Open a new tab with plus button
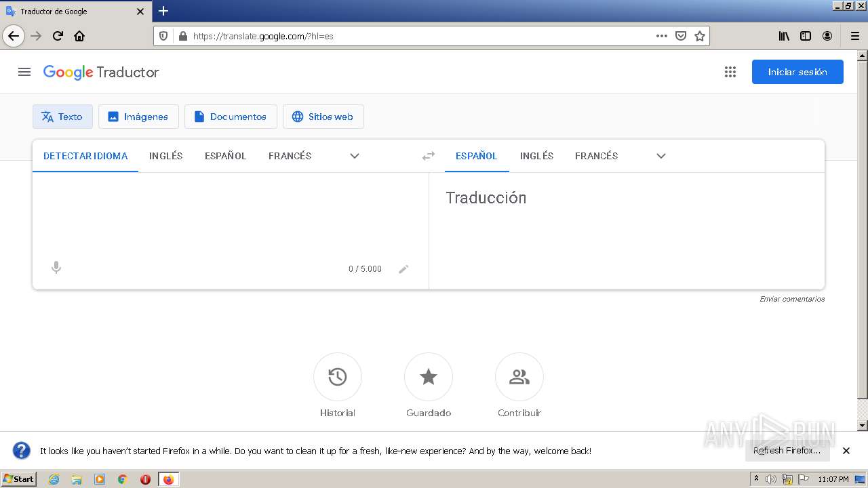This screenshot has height=488, width=868. pyautogui.click(x=163, y=11)
